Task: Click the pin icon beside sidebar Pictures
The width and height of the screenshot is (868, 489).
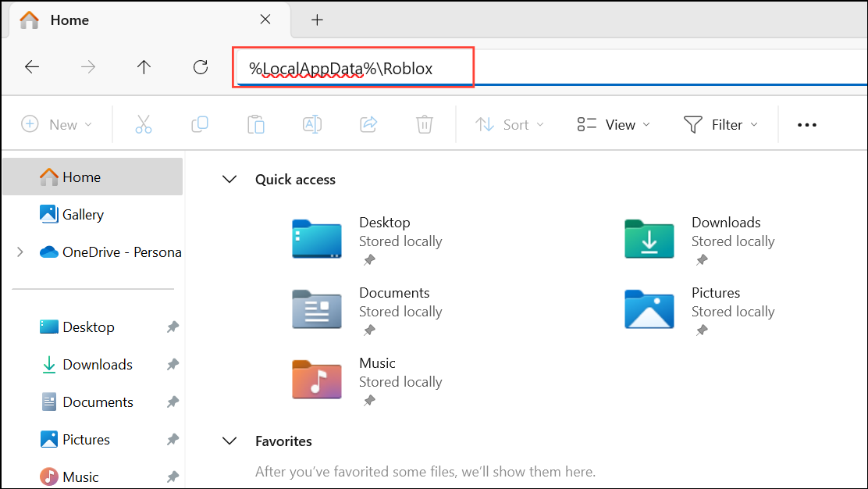Action: pyautogui.click(x=173, y=440)
